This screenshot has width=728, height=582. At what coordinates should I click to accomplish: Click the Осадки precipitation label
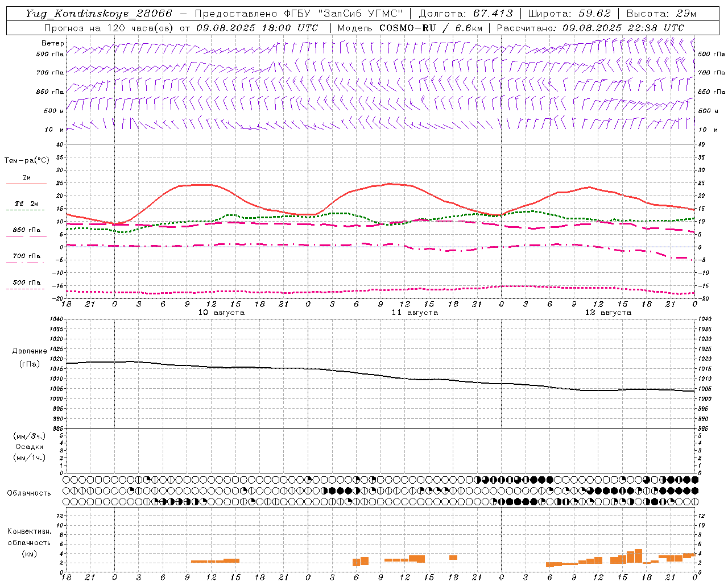click(x=30, y=447)
